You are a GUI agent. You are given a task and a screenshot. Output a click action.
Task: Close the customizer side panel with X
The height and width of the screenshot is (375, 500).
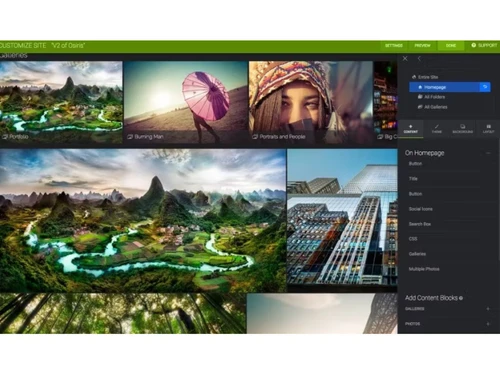click(x=405, y=59)
